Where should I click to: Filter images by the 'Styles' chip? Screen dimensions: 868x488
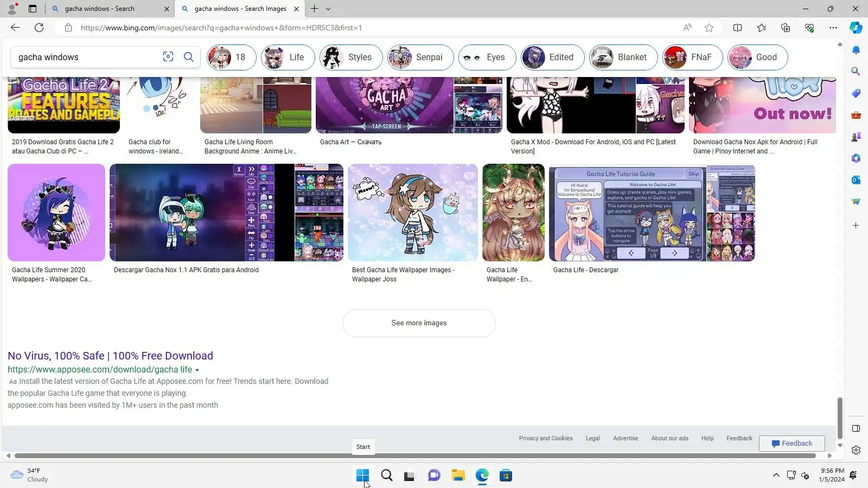350,57
